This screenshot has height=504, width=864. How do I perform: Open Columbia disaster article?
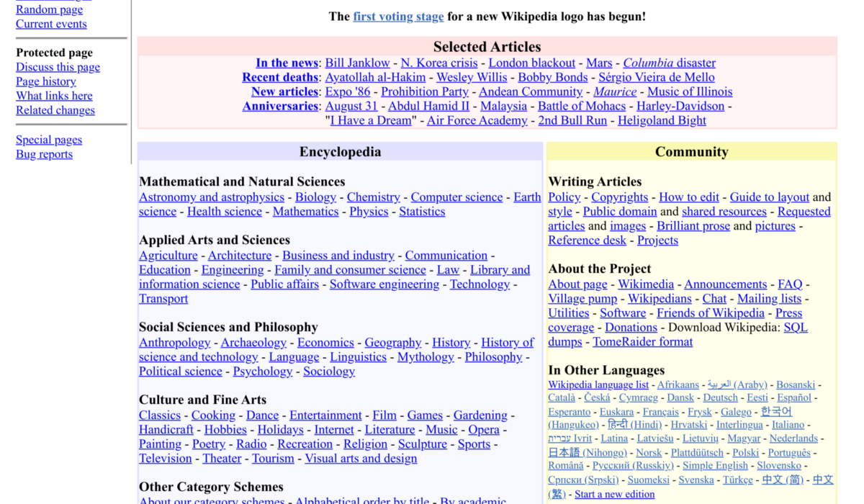[670, 63]
